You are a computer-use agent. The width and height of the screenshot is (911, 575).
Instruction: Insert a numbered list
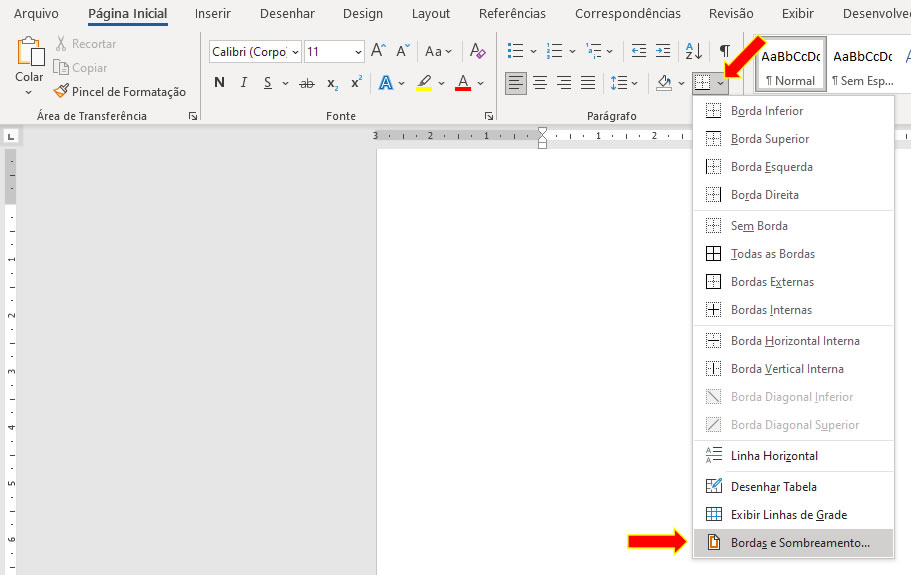tap(554, 51)
